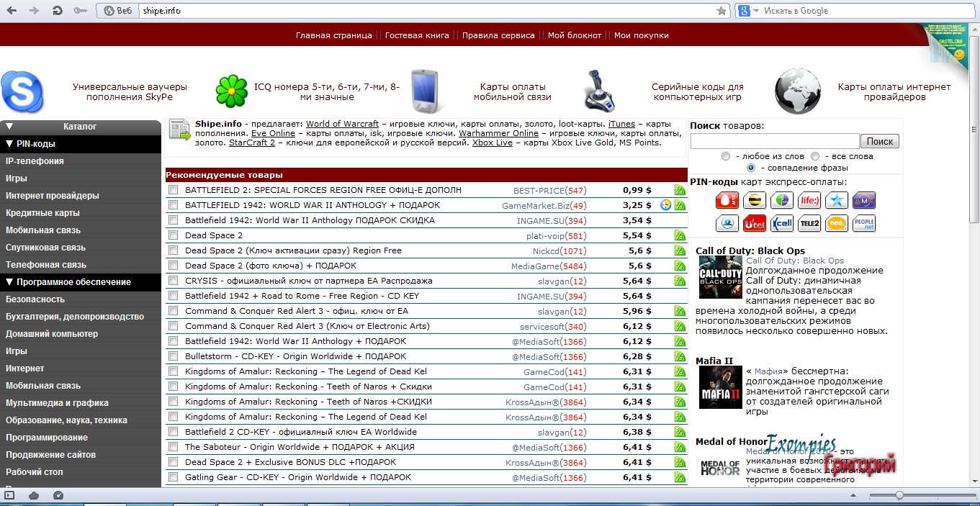Collapse the Программное обеспечение catalog section

tap(9, 282)
